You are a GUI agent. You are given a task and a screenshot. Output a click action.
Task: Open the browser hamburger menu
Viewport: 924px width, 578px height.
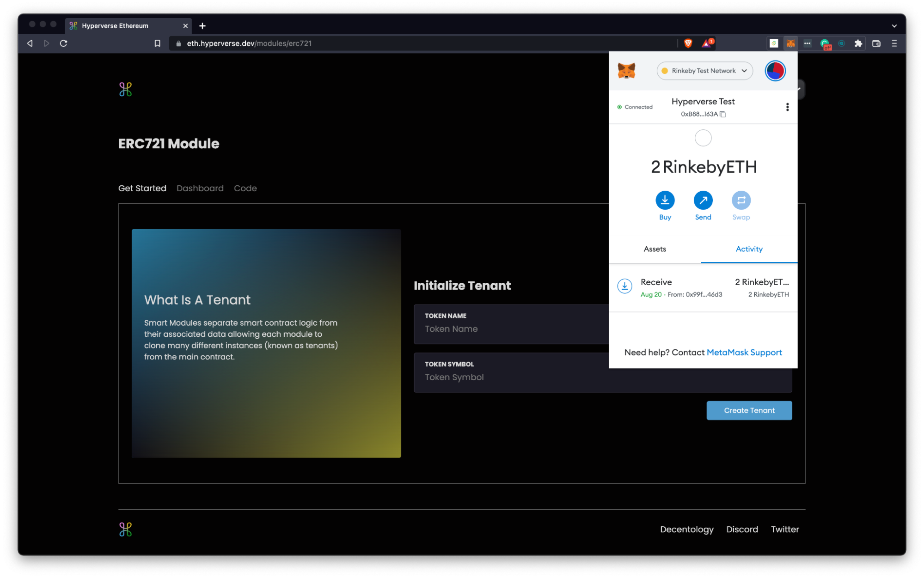coord(894,43)
